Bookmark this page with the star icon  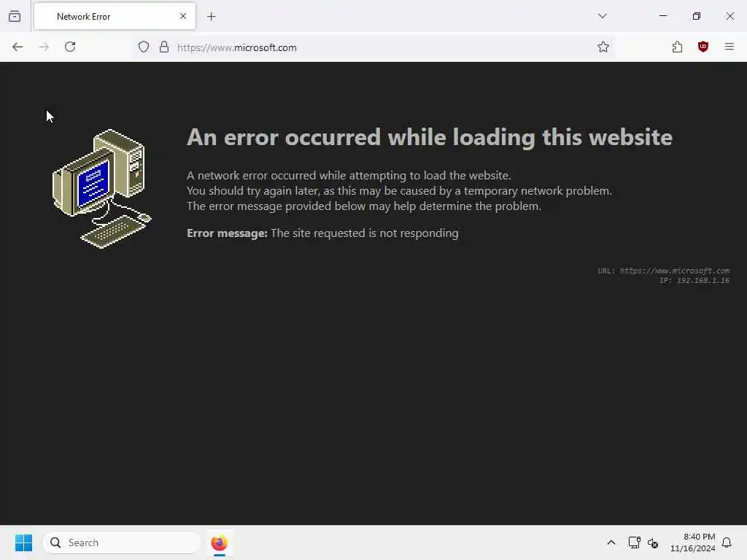click(603, 47)
